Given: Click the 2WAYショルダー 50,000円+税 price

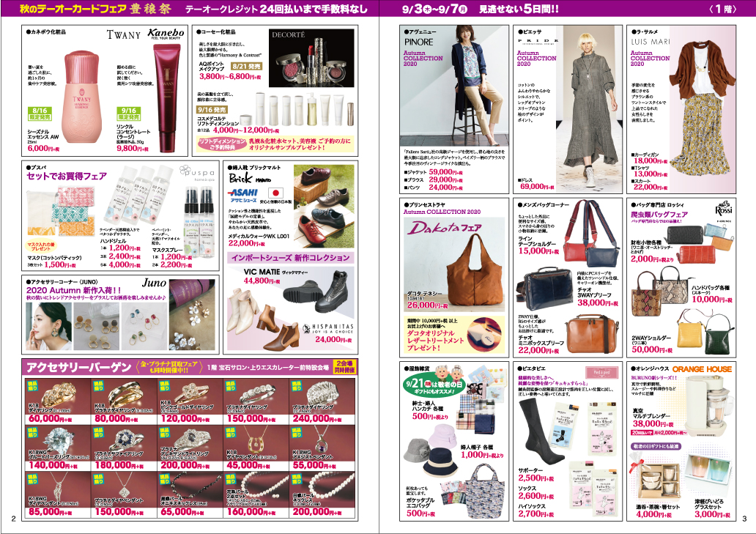Looking at the screenshot, I should [x=652, y=350].
